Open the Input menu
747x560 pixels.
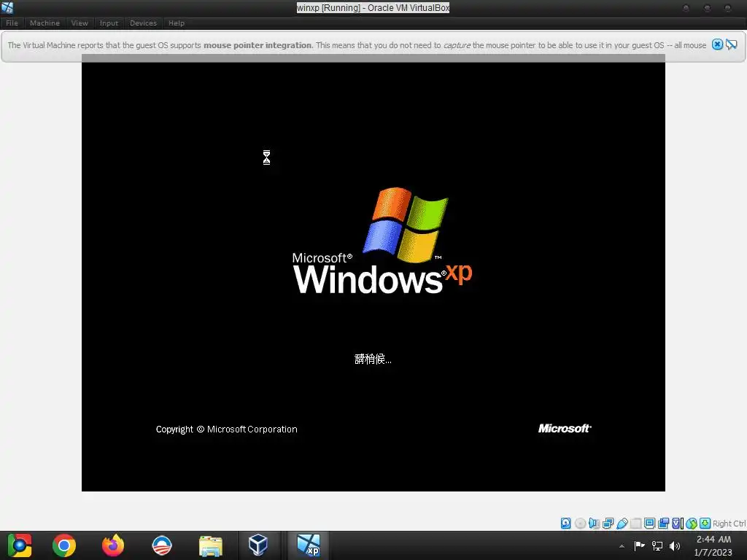point(109,23)
